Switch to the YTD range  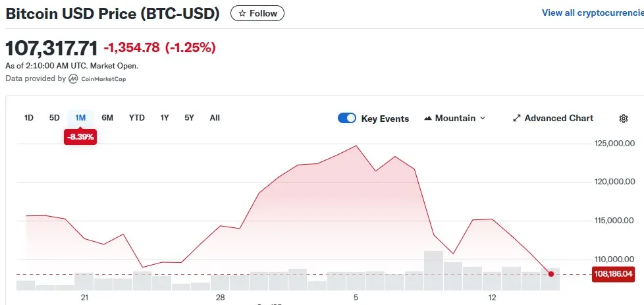[136, 118]
